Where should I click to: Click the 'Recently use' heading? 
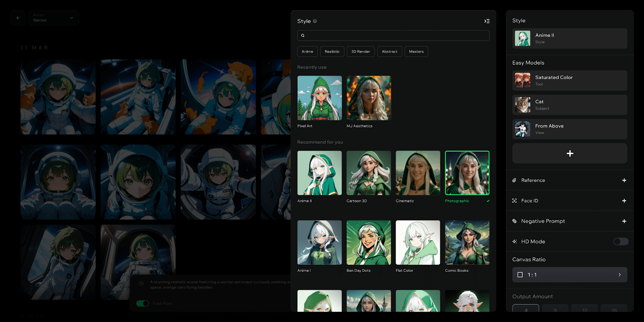(x=312, y=67)
